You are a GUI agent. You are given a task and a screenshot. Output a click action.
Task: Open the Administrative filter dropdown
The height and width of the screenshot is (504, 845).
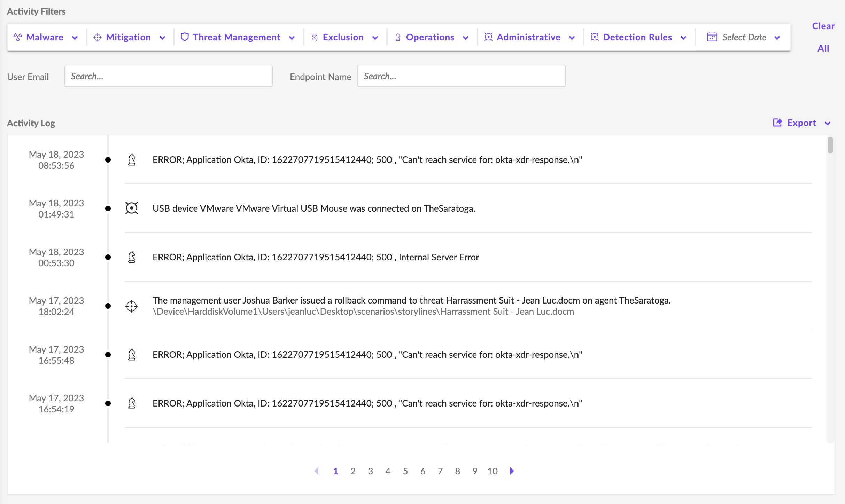[572, 38]
